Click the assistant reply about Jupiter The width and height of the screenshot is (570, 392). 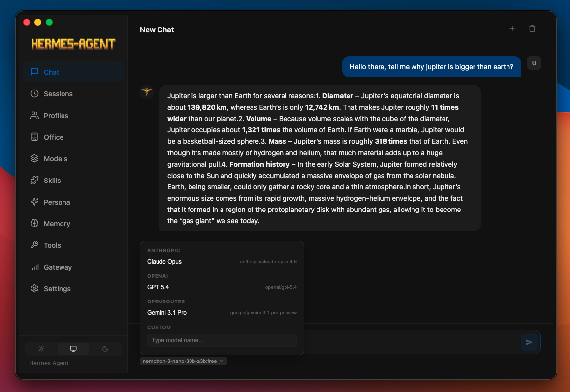320,158
